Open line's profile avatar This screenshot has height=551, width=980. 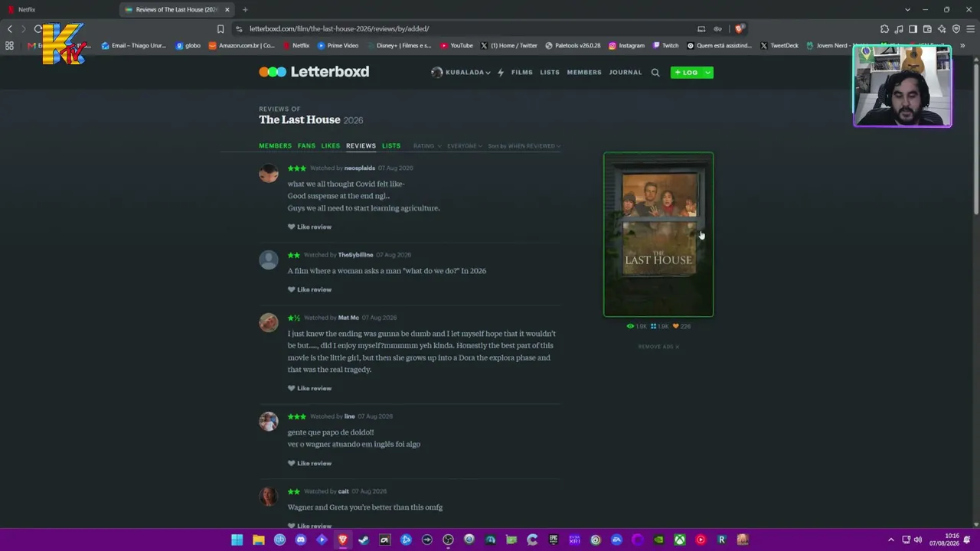[x=269, y=421]
